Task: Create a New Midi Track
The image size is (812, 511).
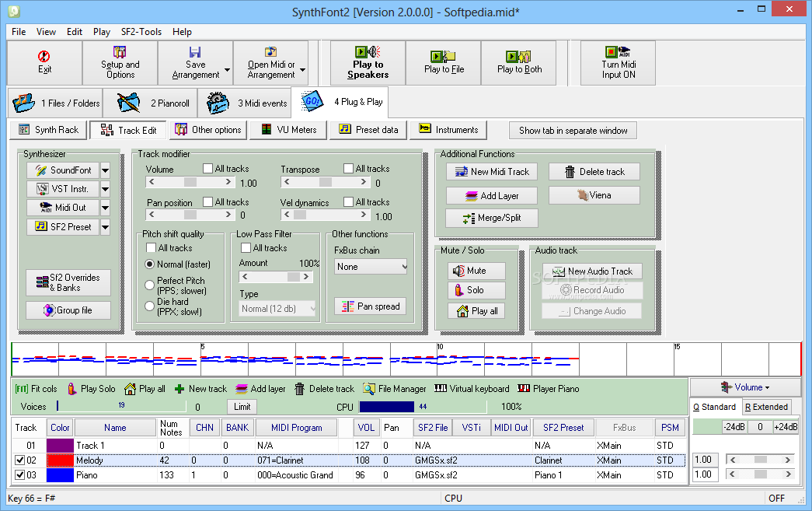Action: pyautogui.click(x=492, y=172)
